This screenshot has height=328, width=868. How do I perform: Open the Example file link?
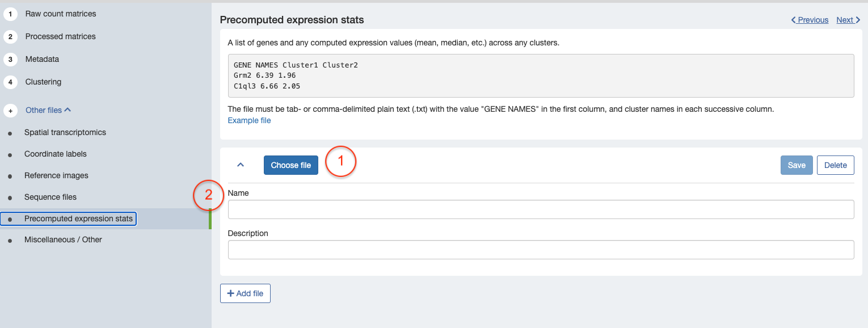[249, 120]
